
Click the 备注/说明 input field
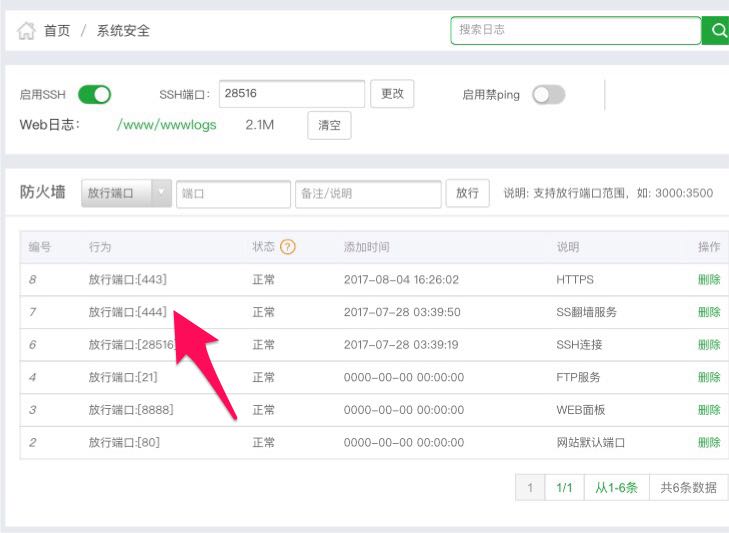point(367,194)
